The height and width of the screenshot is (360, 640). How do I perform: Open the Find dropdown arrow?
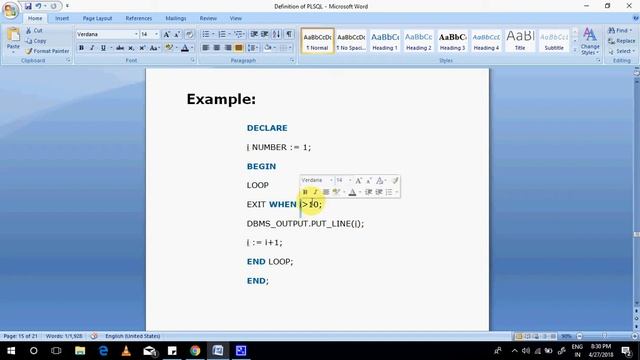click(x=631, y=31)
